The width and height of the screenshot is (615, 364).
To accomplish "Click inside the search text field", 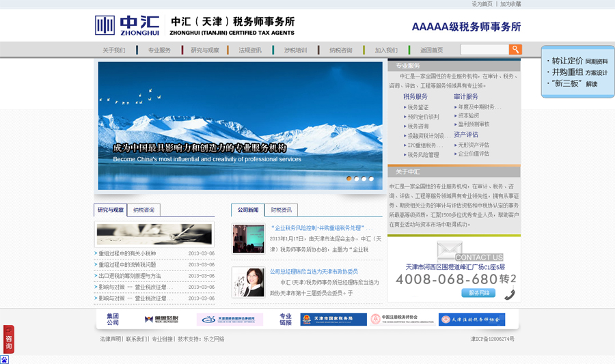I will point(484,49).
